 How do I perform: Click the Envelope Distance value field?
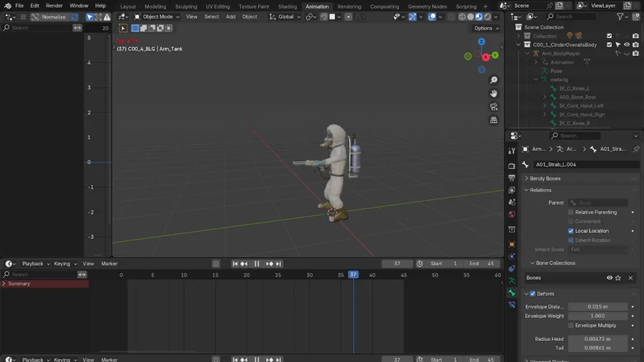pos(597,307)
